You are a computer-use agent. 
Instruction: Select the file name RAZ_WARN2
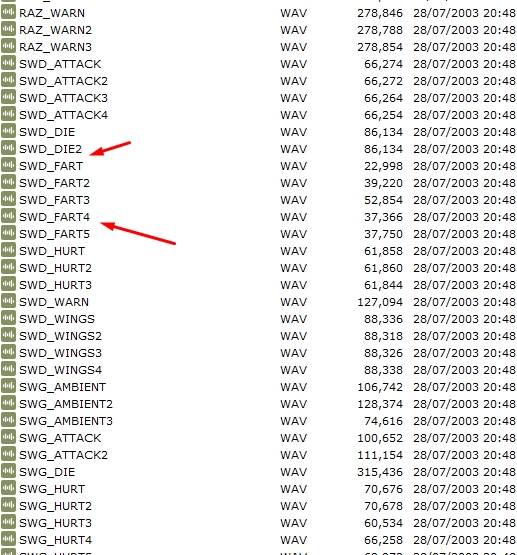pyautogui.click(x=56, y=30)
